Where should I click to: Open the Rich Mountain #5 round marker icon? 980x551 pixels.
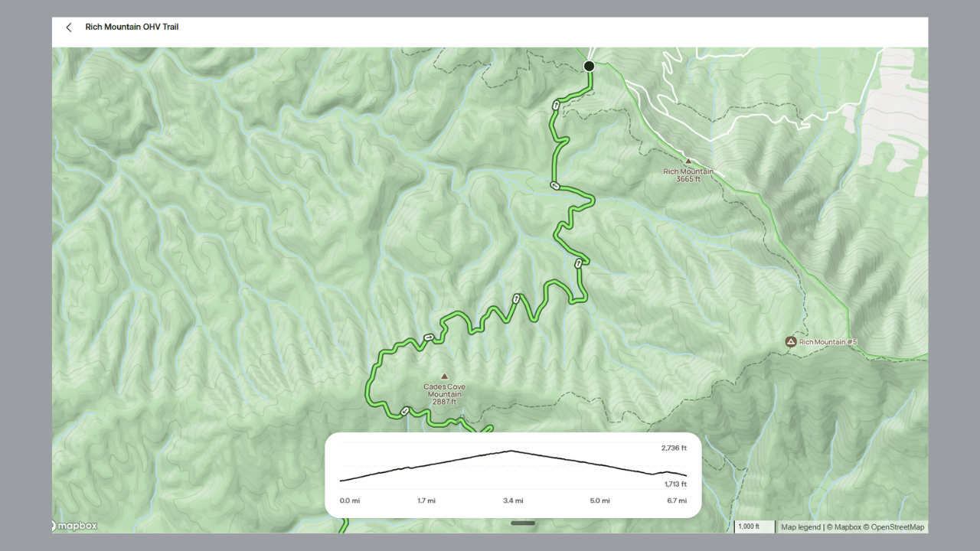(x=791, y=341)
